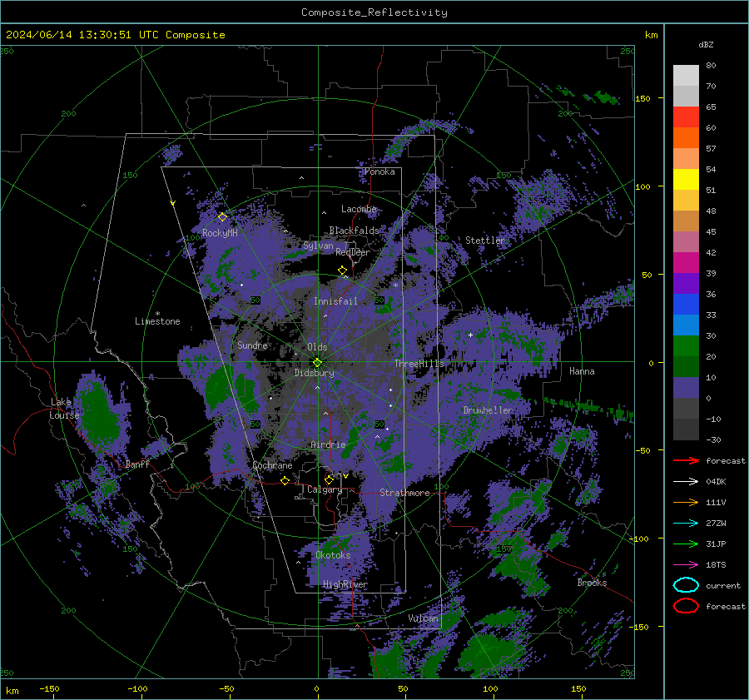Click the Ponoka town label
The height and width of the screenshot is (700, 749).
[x=379, y=171]
